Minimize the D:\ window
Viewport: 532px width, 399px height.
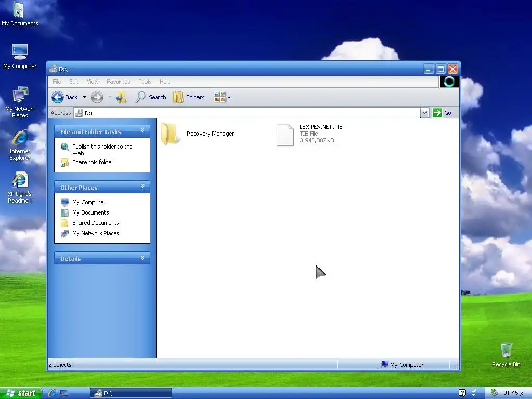pyautogui.click(x=429, y=69)
